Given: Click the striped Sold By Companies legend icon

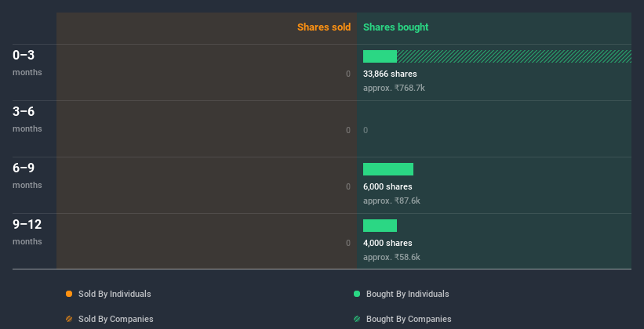Looking at the screenshot, I should pos(69,319).
